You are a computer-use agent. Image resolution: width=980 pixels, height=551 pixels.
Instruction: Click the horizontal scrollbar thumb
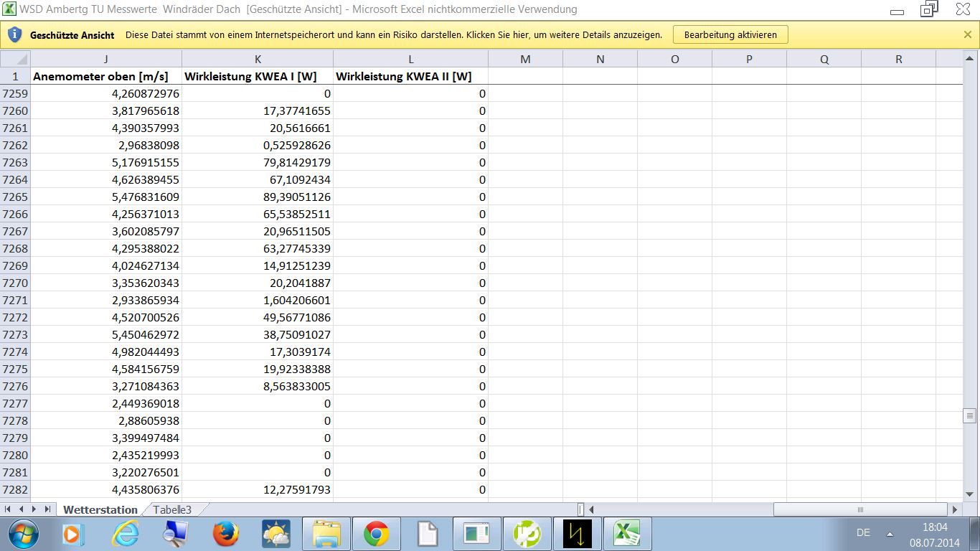coord(859,509)
